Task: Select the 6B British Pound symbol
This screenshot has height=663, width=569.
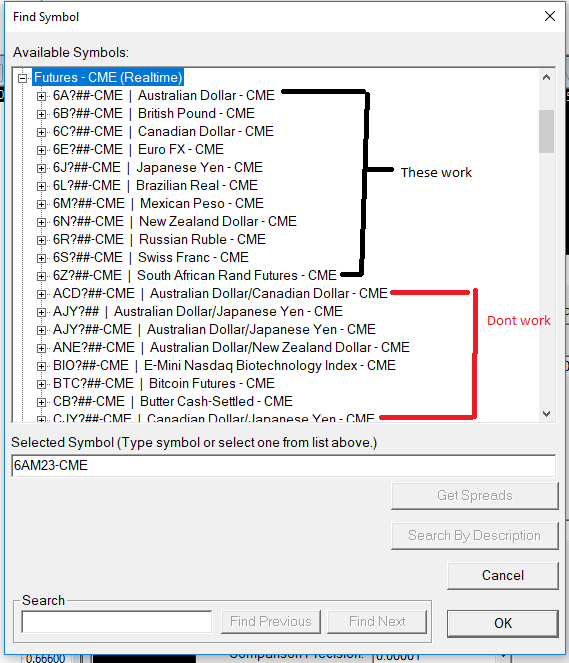Action: (154, 113)
